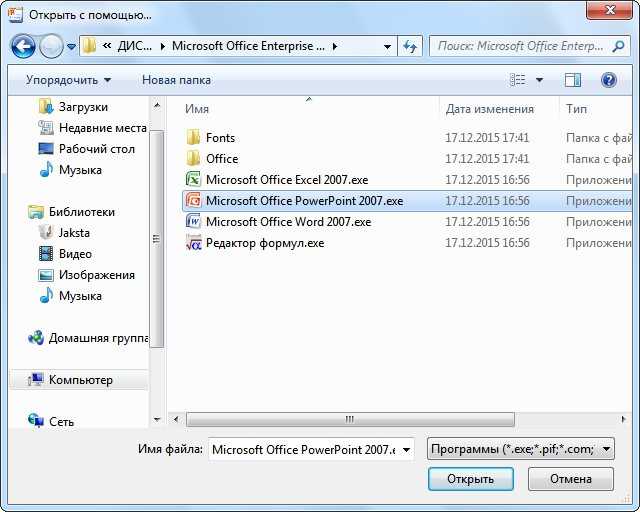The height and width of the screenshot is (512, 640).
Task: Click the Изображения picture icon
Action: click(x=46, y=275)
